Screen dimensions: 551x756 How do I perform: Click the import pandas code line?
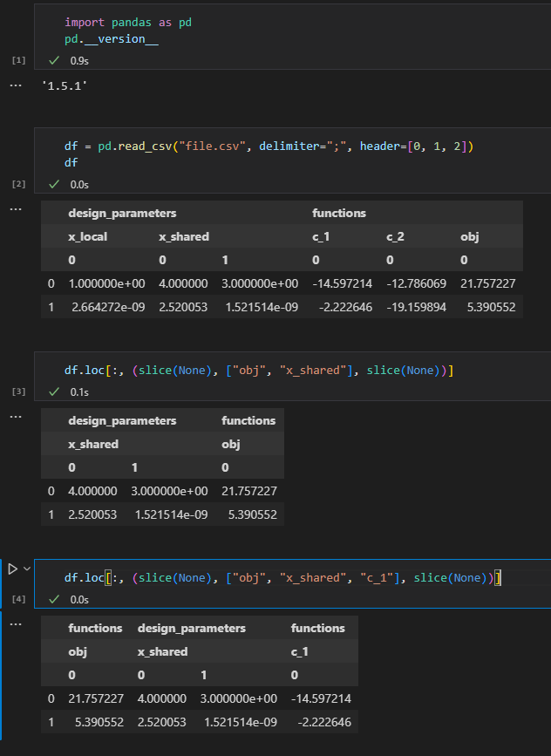[128, 22]
